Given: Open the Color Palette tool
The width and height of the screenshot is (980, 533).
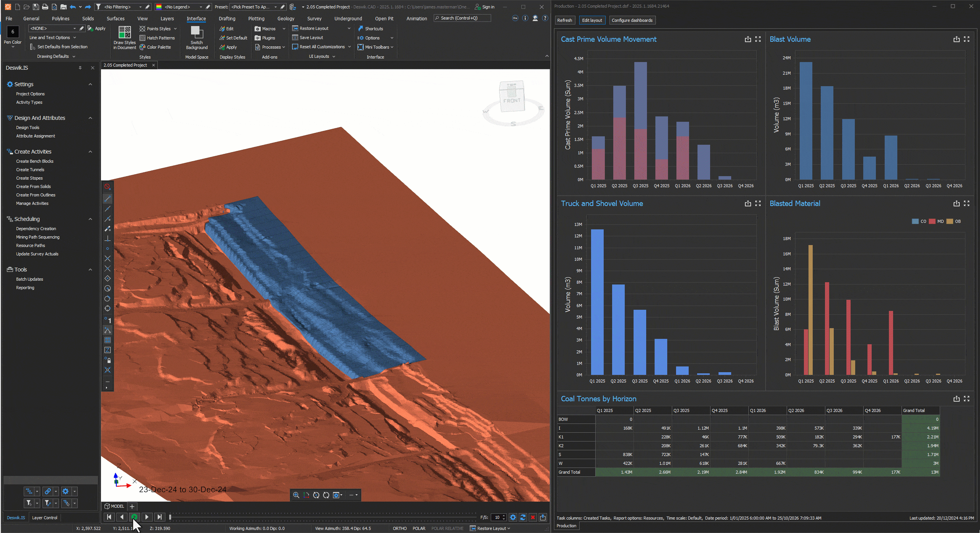Looking at the screenshot, I should 155,47.
